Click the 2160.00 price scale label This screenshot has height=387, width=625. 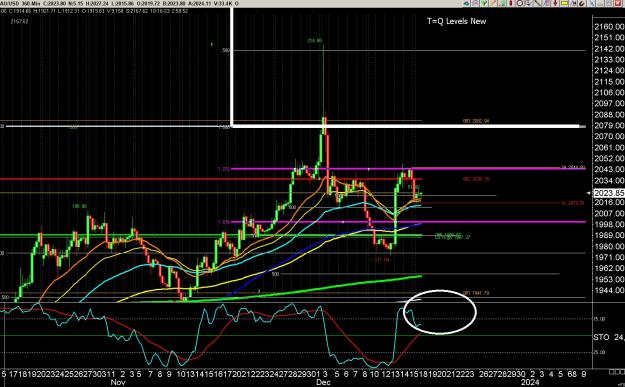click(609, 27)
